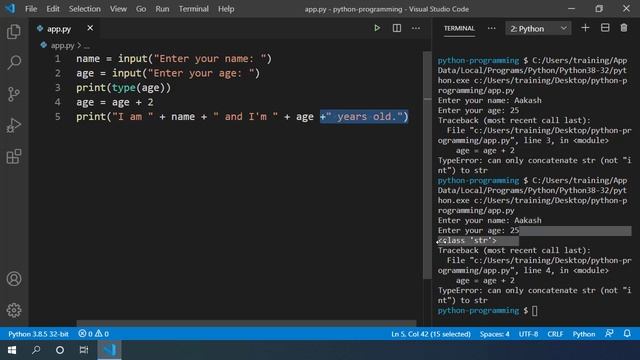Click the VS Code logo icon in title bar
Screen dimensions: 640x360
(x=10, y=8)
